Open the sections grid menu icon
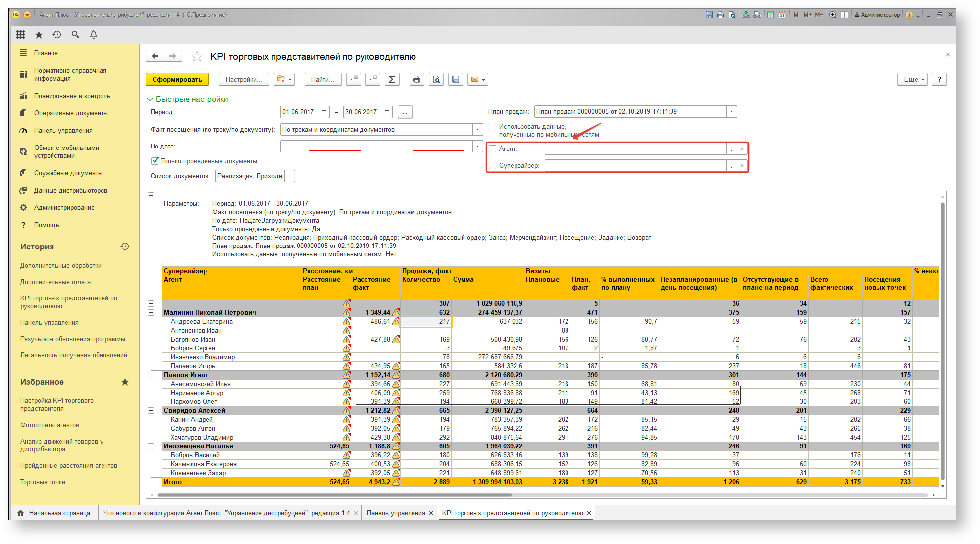Screen dimensions: 980x544 point(20,34)
